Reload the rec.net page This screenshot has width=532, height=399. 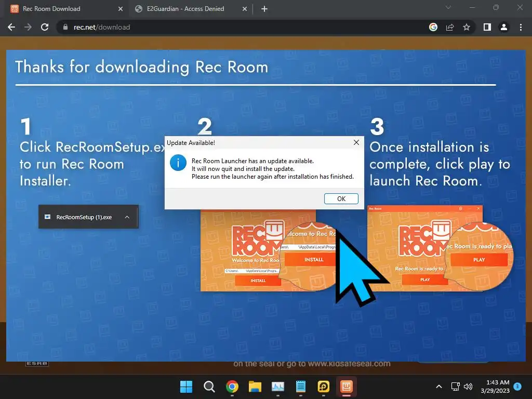pos(45,27)
